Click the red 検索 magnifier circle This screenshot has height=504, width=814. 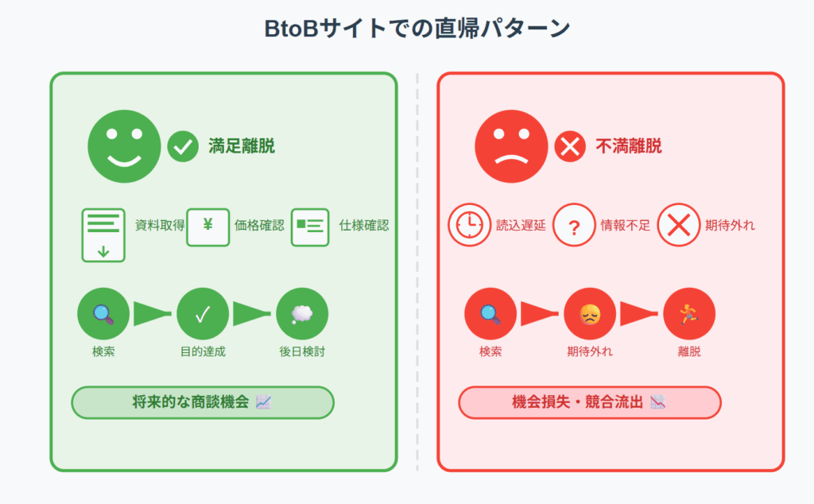pyautogui.click(x=490, y=313)
